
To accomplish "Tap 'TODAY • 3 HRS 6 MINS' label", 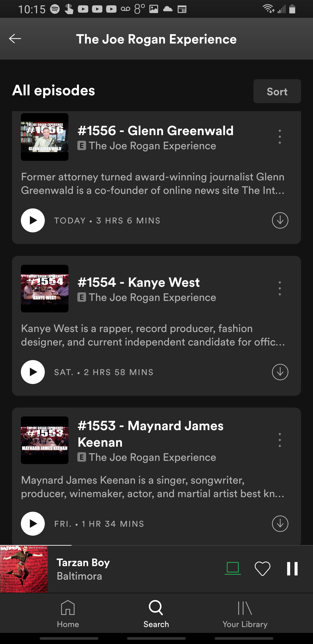I will (107, 220).
